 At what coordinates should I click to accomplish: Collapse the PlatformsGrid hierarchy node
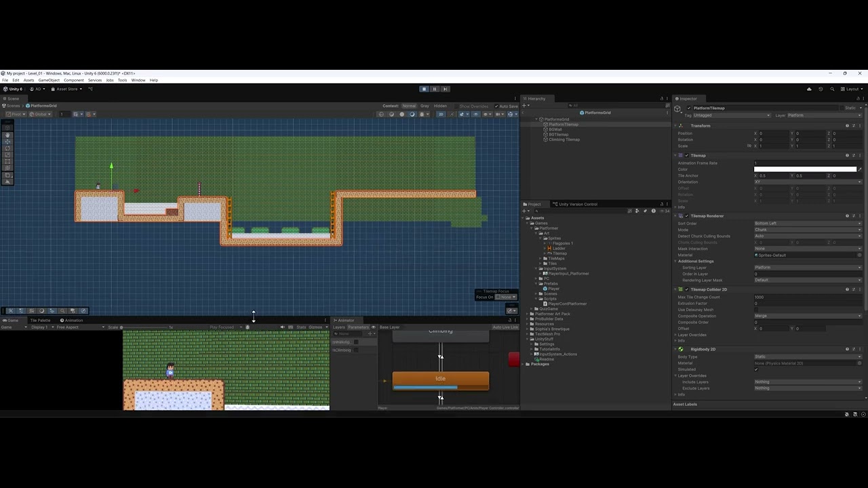536,119
